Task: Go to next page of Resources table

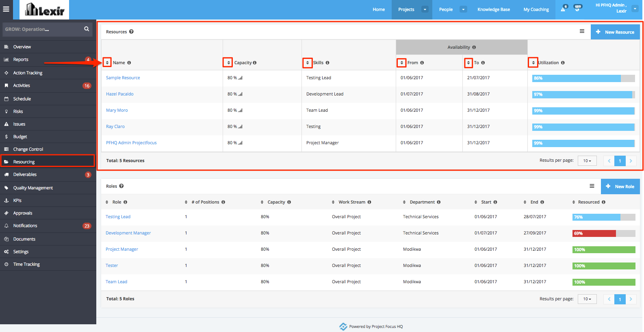Action: coord(631,161)
